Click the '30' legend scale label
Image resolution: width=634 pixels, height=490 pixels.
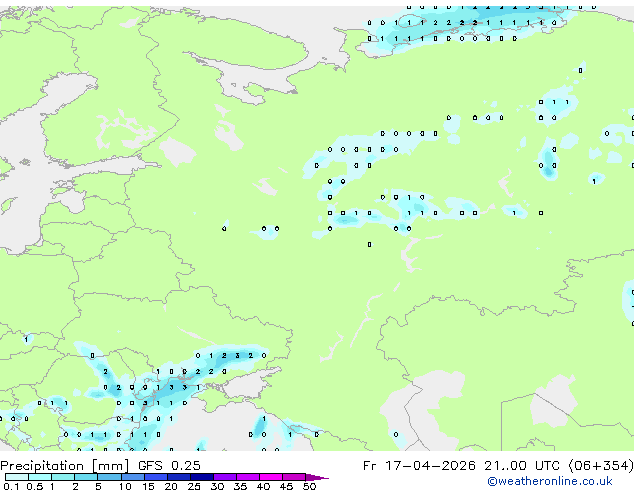(217, 486)
